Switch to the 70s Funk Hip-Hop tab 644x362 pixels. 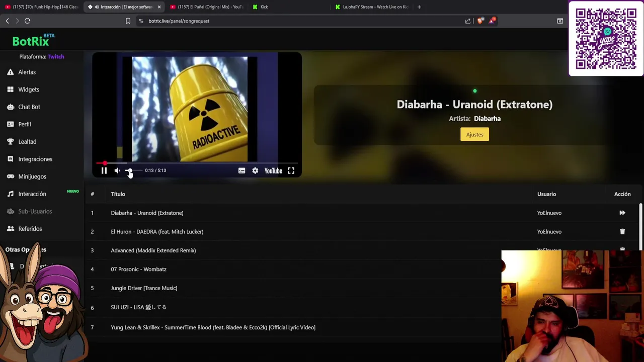tap(42, 7)
